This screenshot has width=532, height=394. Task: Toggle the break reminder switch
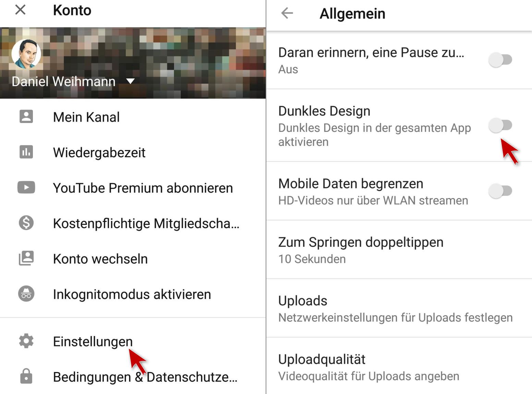(x=500, y=60)
